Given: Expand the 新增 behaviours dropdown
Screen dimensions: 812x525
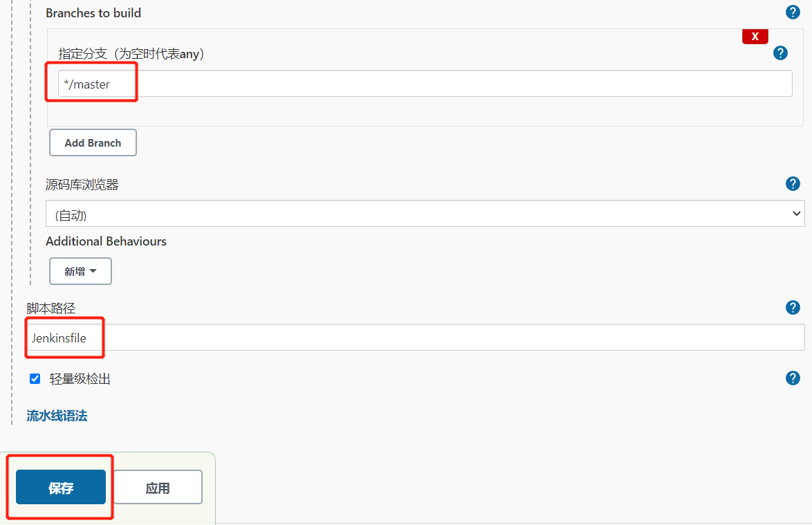Looking at the screenshot, I should [80, 271].
